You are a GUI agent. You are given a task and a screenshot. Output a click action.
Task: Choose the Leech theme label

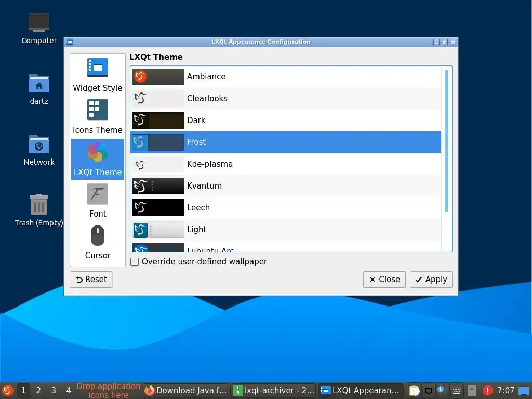(198, 208)
